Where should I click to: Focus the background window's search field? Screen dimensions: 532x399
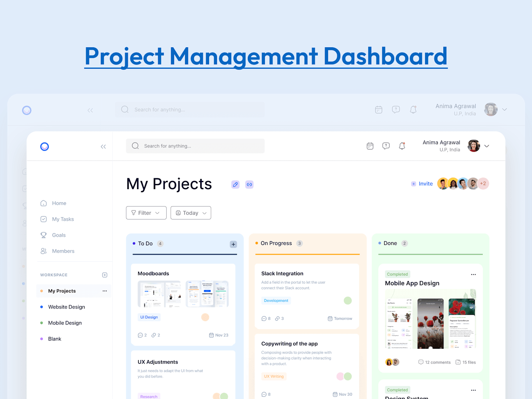tap(190, 110)
